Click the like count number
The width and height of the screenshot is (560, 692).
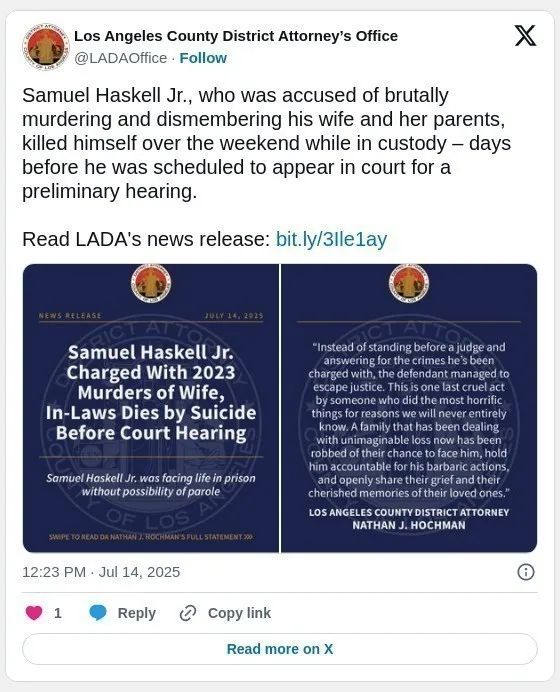57,613
